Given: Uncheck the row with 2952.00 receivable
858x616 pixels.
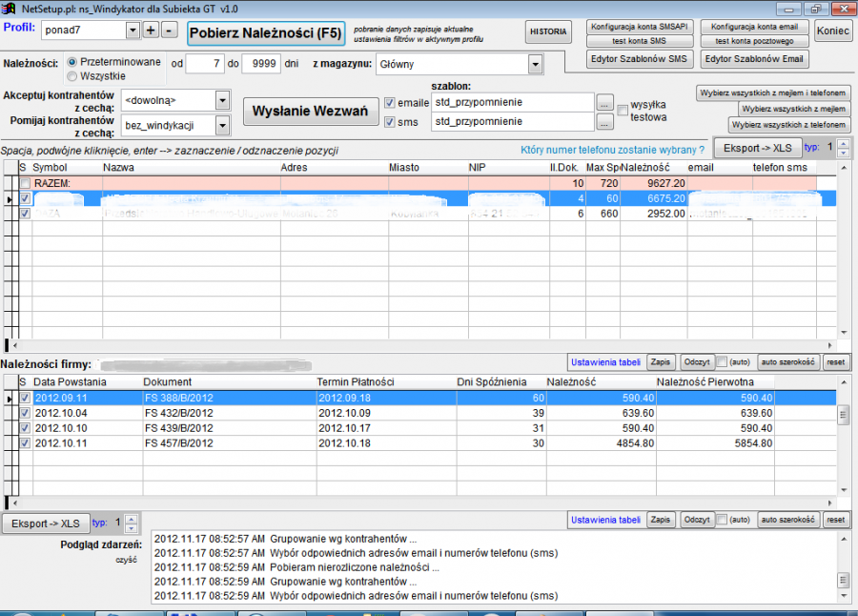Looking at the screenshot, I should 25,214.
